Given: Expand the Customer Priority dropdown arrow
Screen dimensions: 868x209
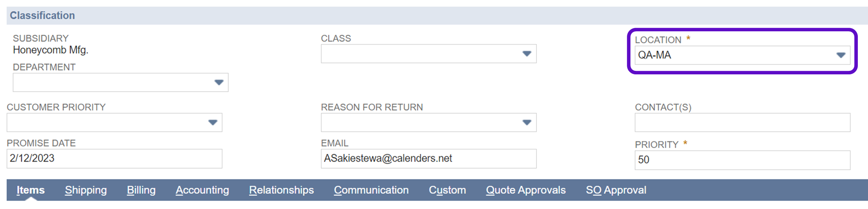Looking at the screenshot, I should click(x=212, y=123).
